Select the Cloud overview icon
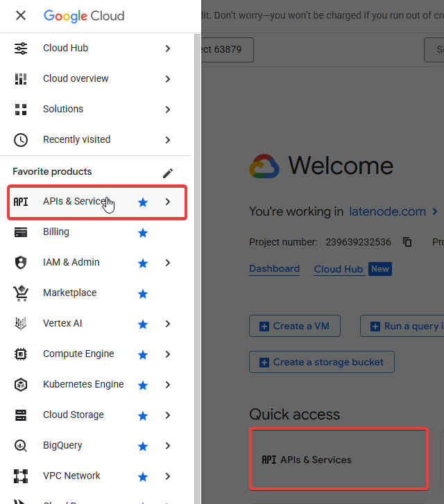Image resolution: width=444 pixels, height=504 pixels. click(x=21, y=79)
